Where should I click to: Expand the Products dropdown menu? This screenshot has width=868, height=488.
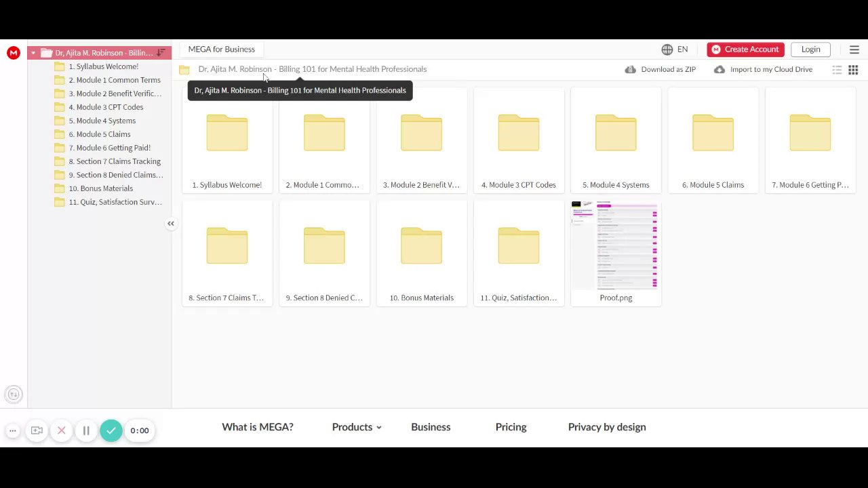coord(357,427)
